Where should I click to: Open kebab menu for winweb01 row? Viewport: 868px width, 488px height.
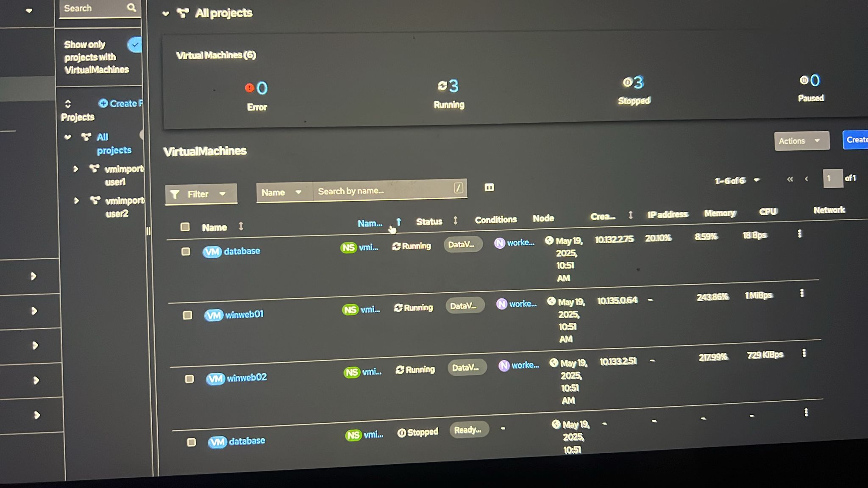[801, 293]
